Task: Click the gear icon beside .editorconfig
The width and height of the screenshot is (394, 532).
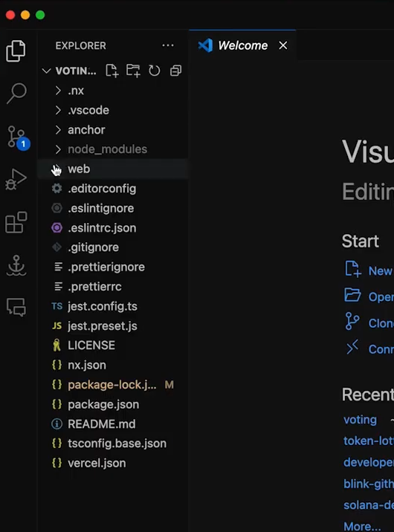Action: click(x=56, y=189)
